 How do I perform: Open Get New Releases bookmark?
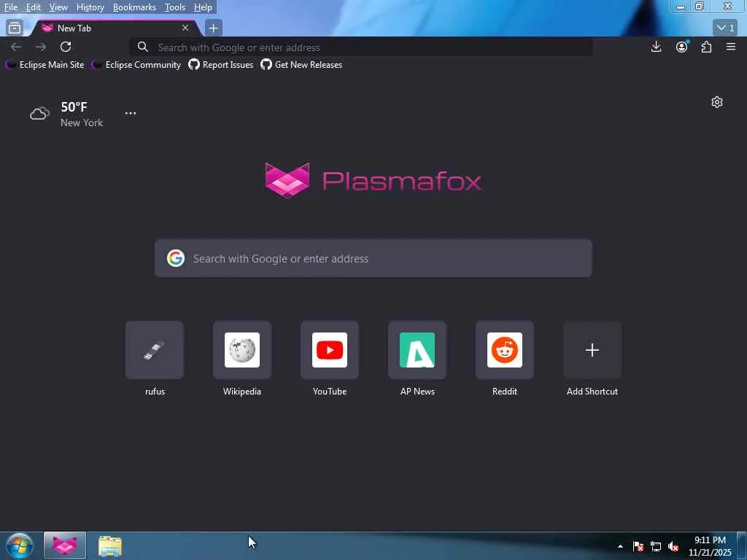click(301, 65)
